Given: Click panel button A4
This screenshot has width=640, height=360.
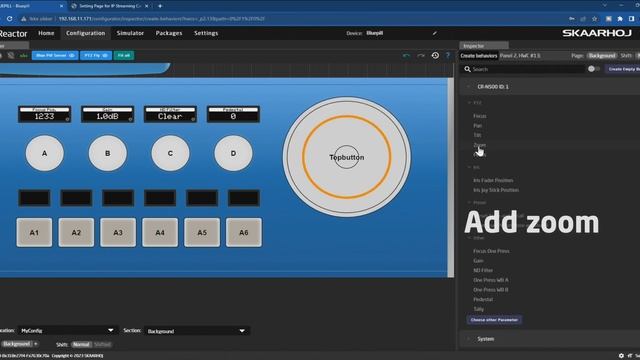Looking at the screenshot, I should [x=160, y=232].
